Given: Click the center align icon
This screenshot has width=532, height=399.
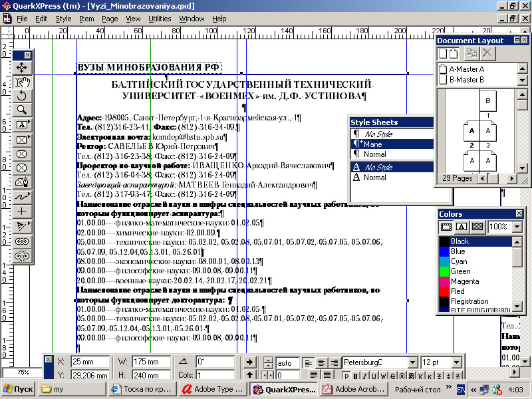Looking at the screenshot, I should pos(321,363).
